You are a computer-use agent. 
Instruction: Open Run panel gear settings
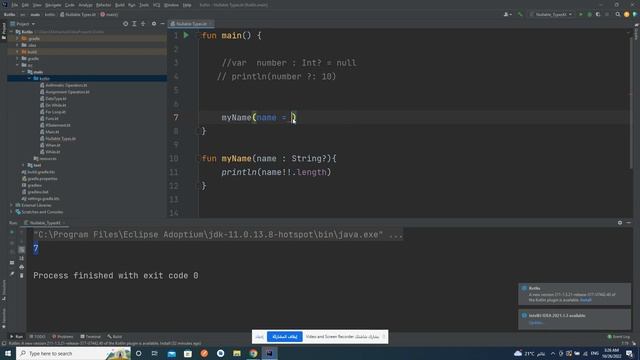click(x=620, y=222)
